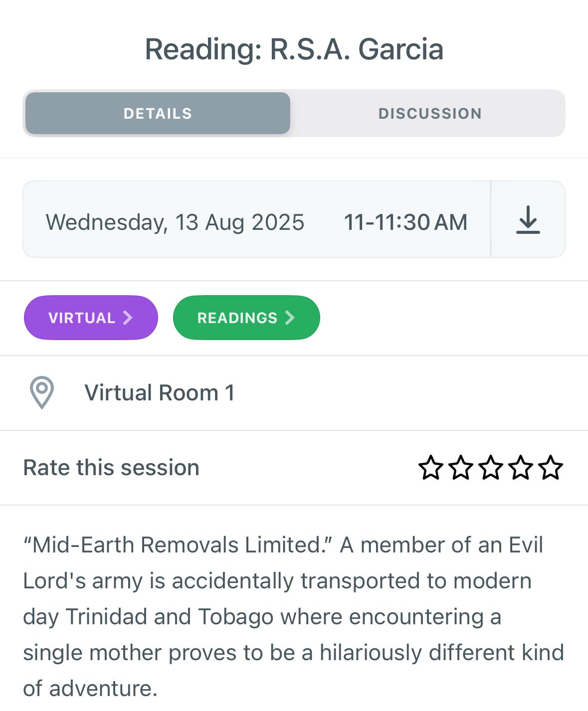Rate the session five stars
Viewport: 588px width, 711px height.
551,468
